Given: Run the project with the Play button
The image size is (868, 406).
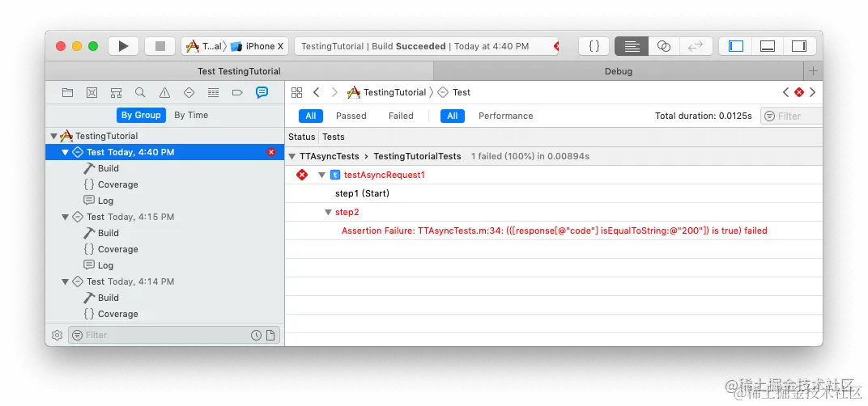Looking at the screenshot, I should tap(123, 46).
